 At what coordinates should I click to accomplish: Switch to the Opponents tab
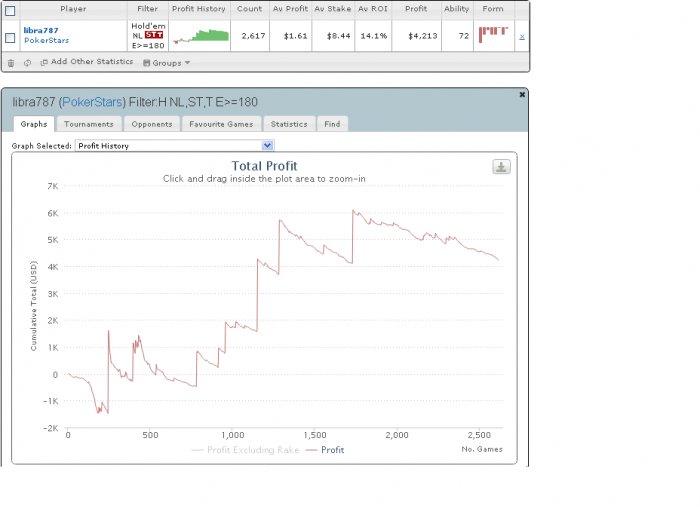point(152,124)
